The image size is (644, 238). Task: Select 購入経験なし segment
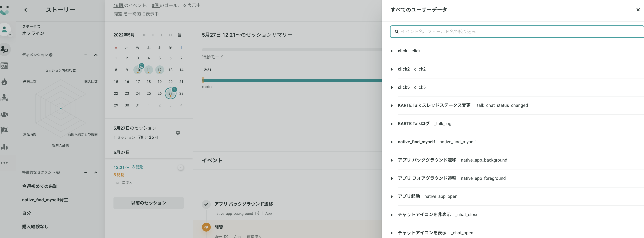pos(35,227)
